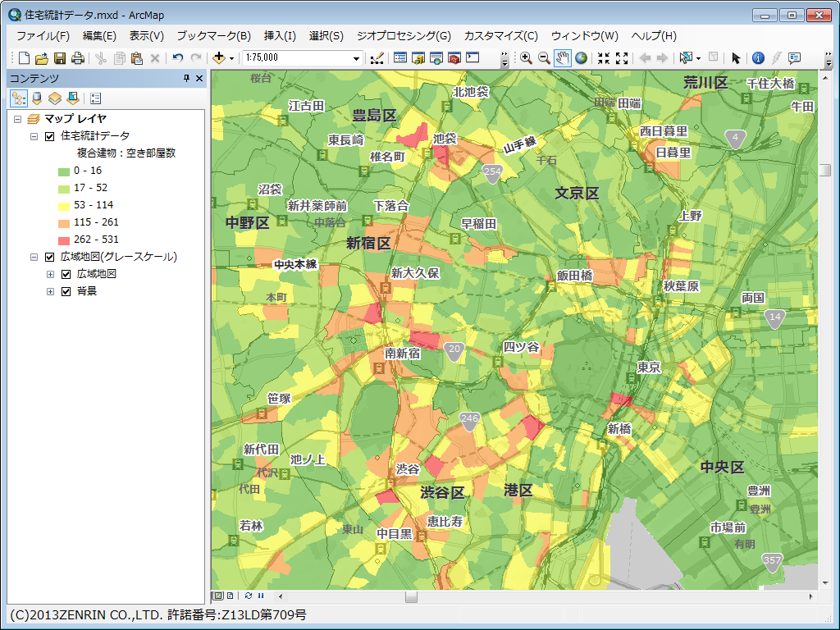This screenshot has width=840, height=630.
Task: Select the Zoom In tool
Action: click(526, 58)
